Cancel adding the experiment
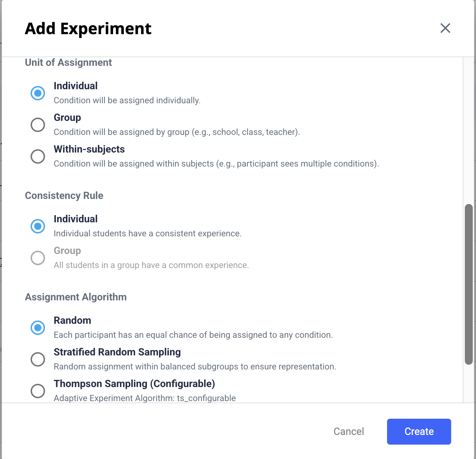 [349, 432]
